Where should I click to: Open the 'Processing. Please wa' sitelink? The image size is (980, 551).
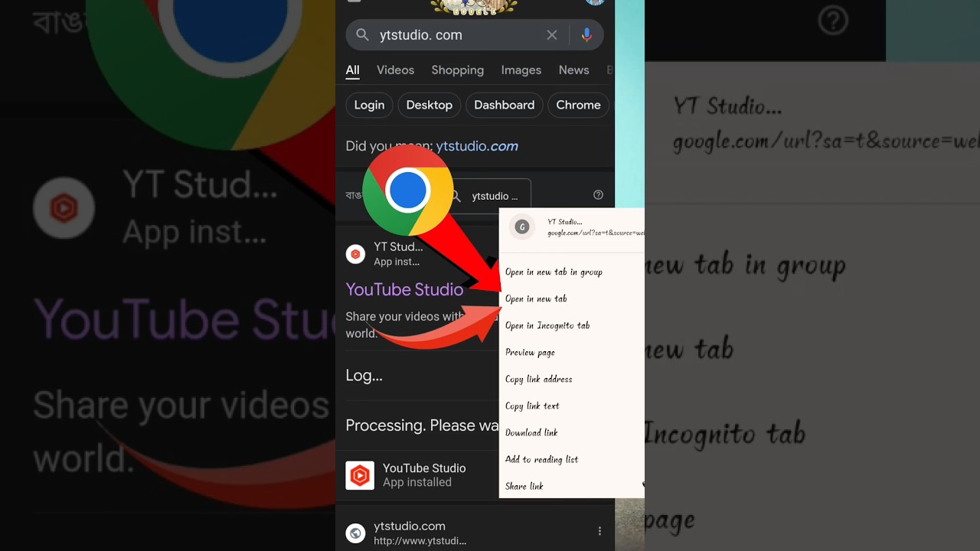[422, 425]
